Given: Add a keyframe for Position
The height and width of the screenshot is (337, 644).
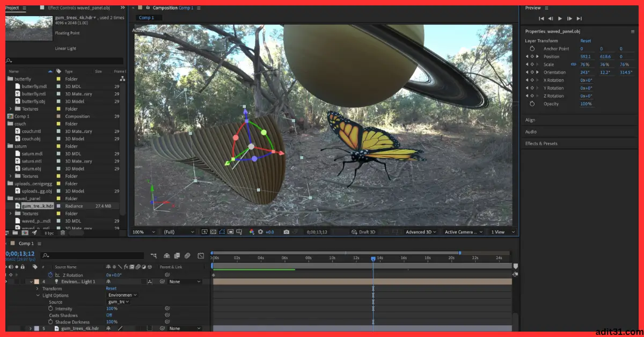Looking at the screenshot, I should [x=532, y=56].
